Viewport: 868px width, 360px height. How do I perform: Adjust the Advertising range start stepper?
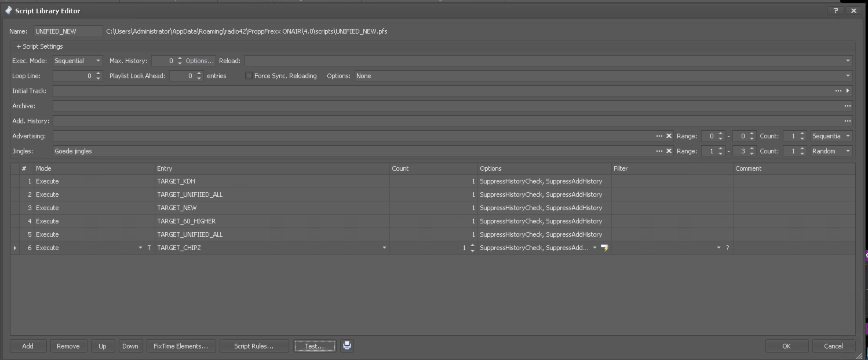point(721,136)
